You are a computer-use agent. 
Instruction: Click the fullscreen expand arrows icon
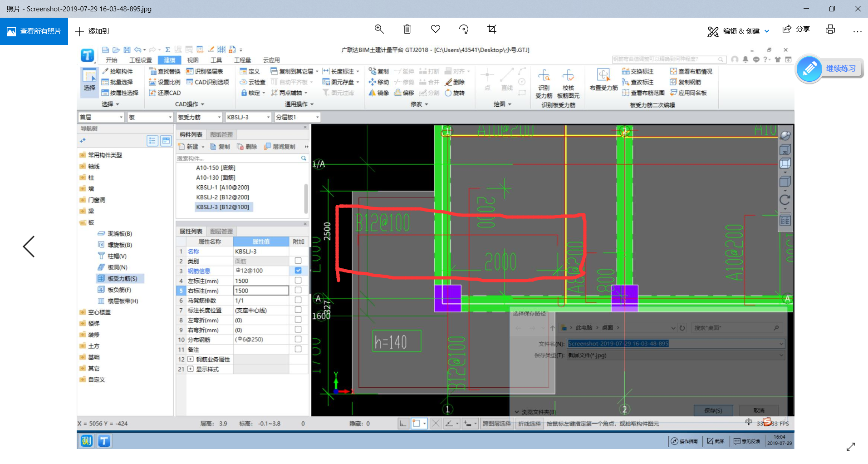pyautogui.click(x=851, y=447)
